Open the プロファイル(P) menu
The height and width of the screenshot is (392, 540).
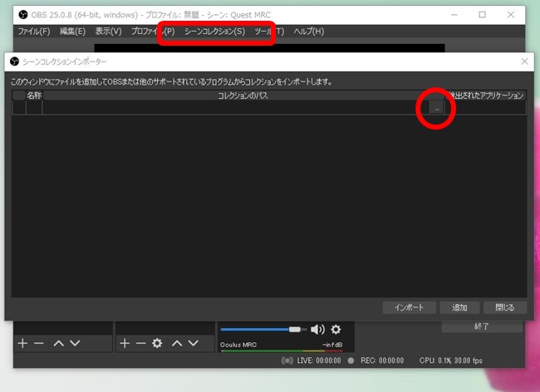point(153,32)
